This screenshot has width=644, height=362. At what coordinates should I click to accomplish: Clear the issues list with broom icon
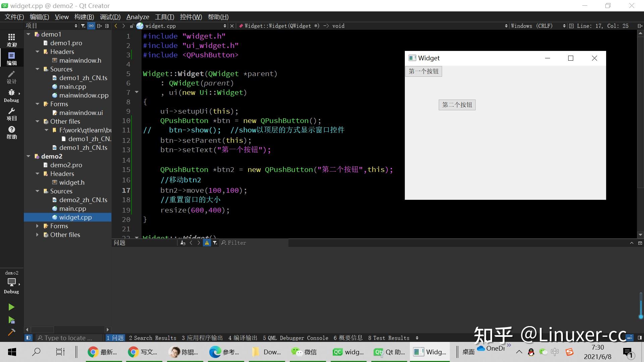[x=182, y=243]
